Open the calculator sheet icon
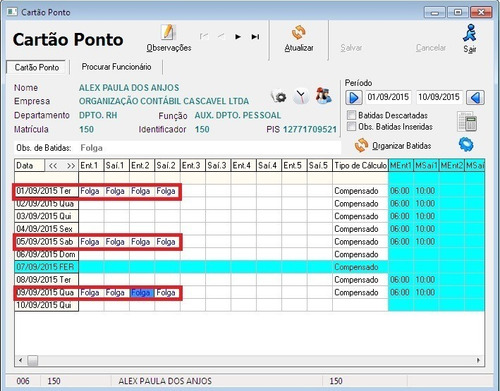 [468, 121]
